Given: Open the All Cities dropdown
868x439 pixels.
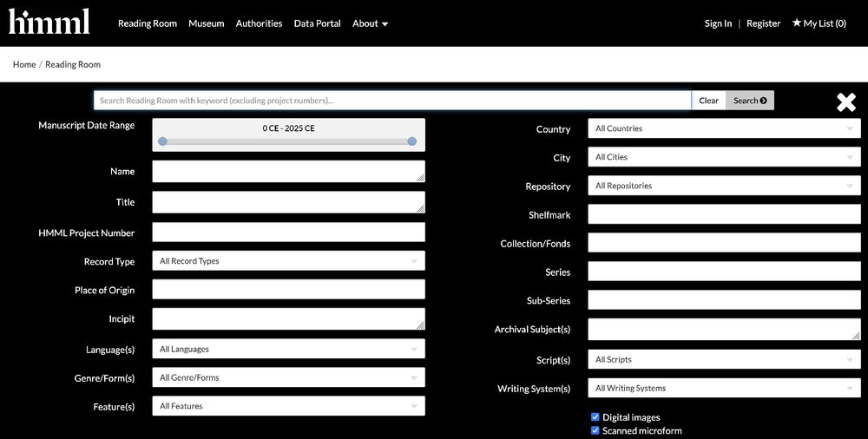Looking at the screenshot, I should (x=724, y=157).
